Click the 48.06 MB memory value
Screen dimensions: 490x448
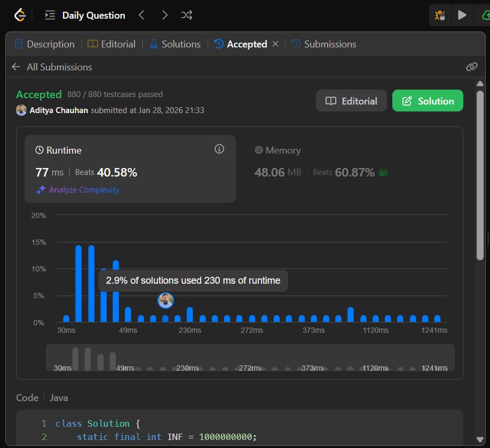point(278,172)
